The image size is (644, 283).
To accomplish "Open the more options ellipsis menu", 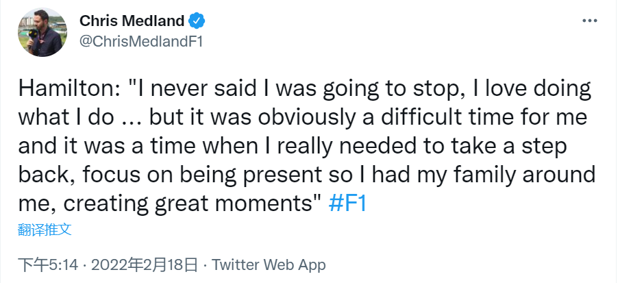I will coord(590,21).
